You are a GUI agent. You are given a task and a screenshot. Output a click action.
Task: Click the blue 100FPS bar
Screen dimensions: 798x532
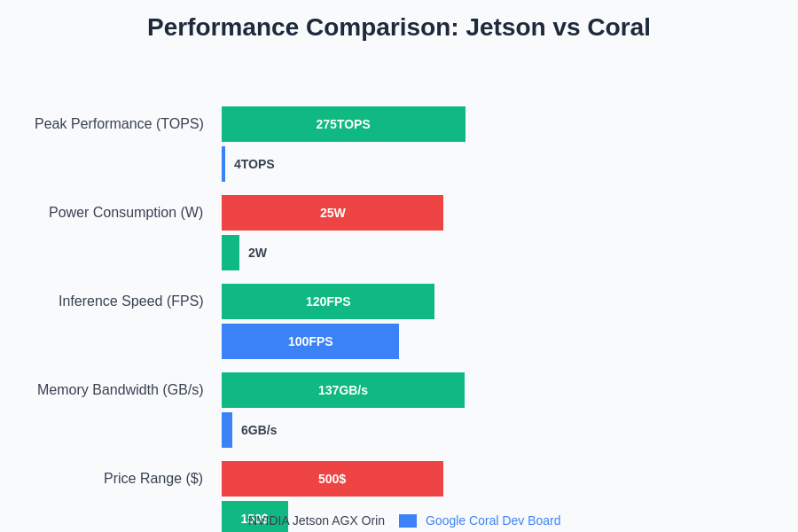310,341
